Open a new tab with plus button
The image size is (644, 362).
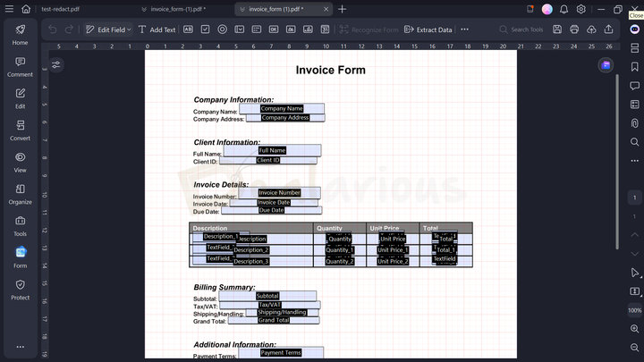click(x=342, y=9)
